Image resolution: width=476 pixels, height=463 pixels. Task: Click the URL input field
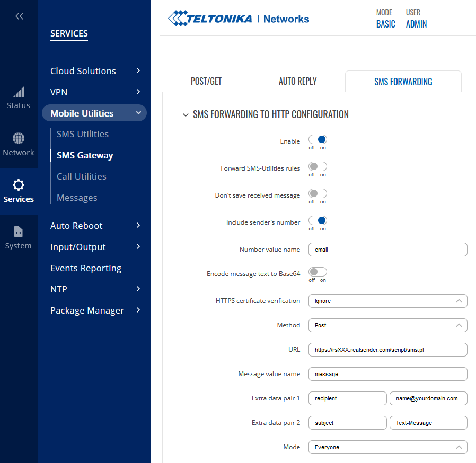tap(387, 350)
